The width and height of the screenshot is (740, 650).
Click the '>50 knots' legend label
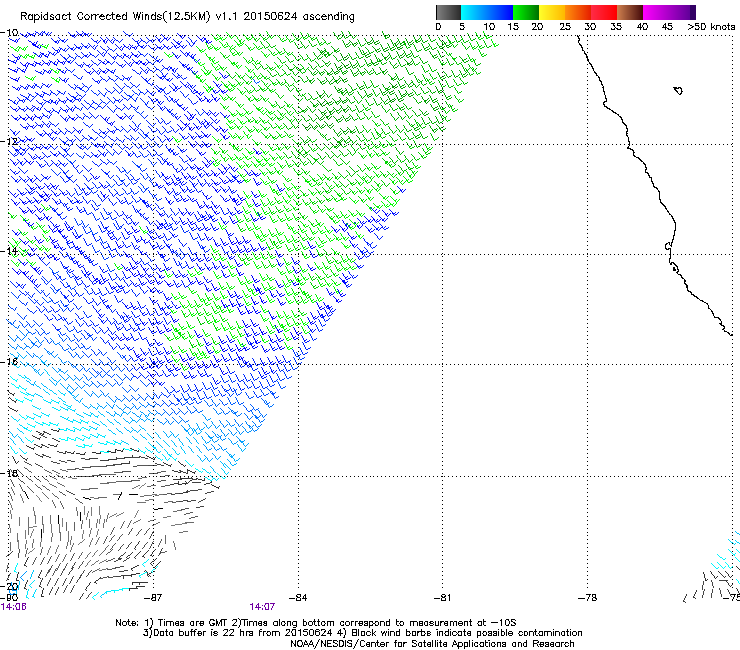coord(711,26)
